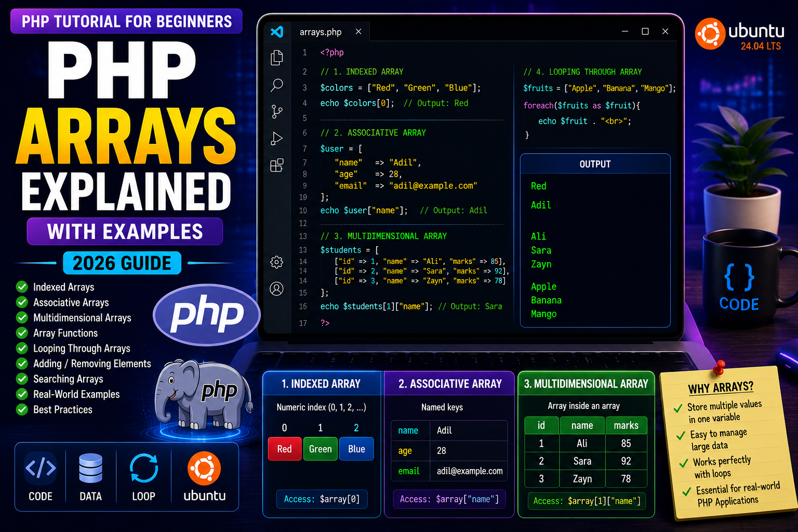Click the WITH EXAMPLES purple banner

[125, 231]
